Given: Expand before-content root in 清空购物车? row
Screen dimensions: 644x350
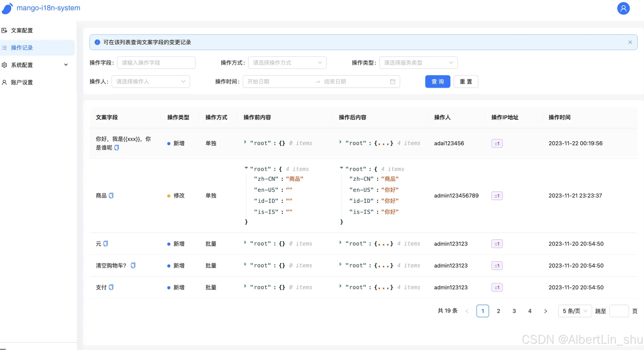Looking at the screenshot, I should coord(245,264).
